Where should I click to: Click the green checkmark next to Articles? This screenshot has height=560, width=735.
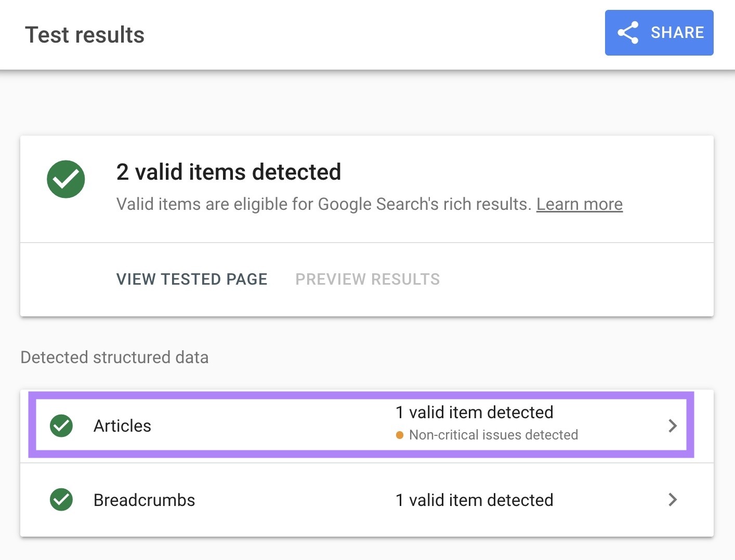coord(61,426)
